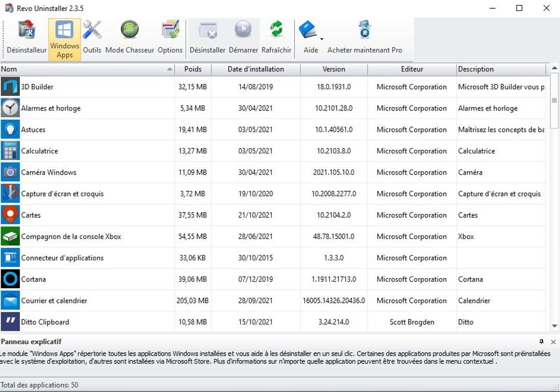Select the Cortana app row
The image size is (560, 392).
point(33,279)
